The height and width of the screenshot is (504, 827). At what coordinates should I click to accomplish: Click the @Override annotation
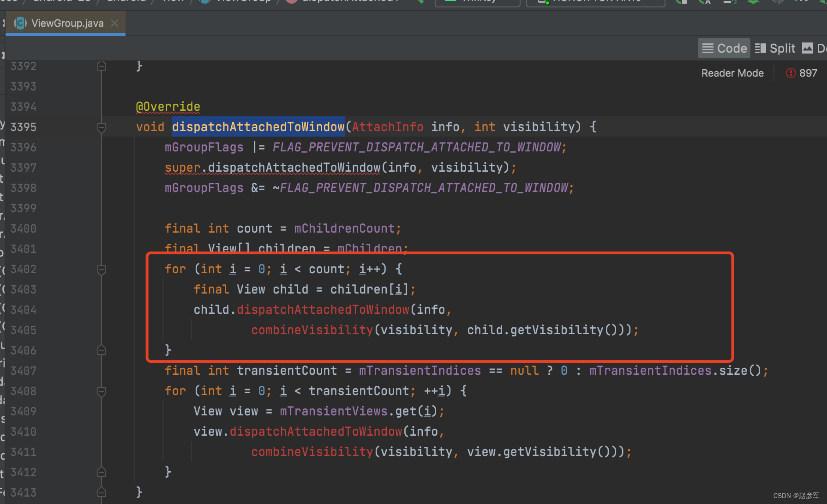[x=168, y=107]
